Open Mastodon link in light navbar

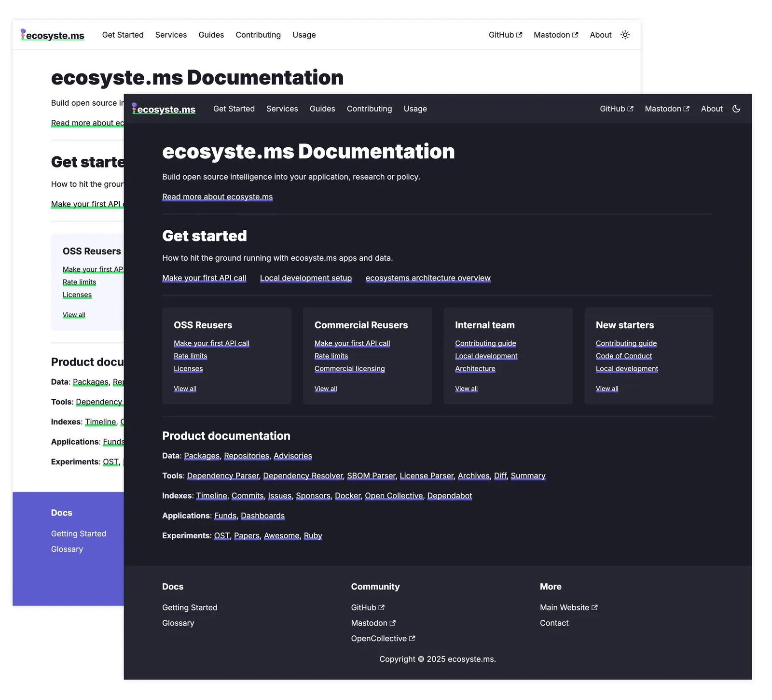[x=555, y=35]
